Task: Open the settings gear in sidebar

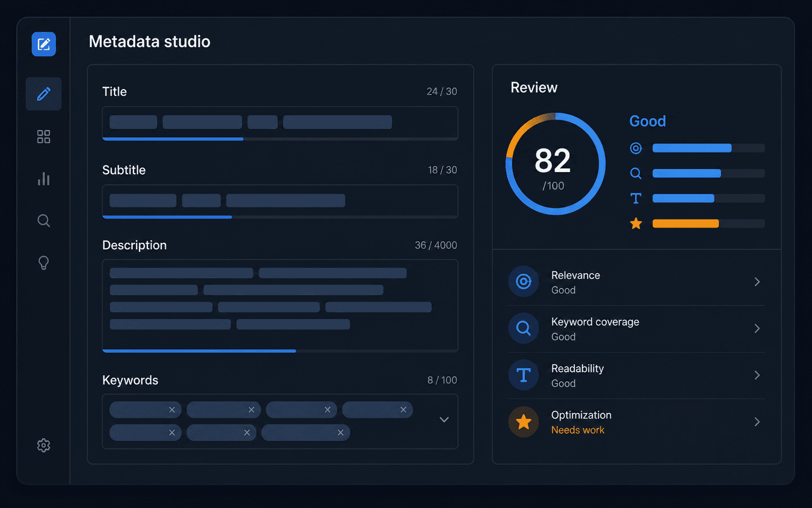Action: point(44,445)
